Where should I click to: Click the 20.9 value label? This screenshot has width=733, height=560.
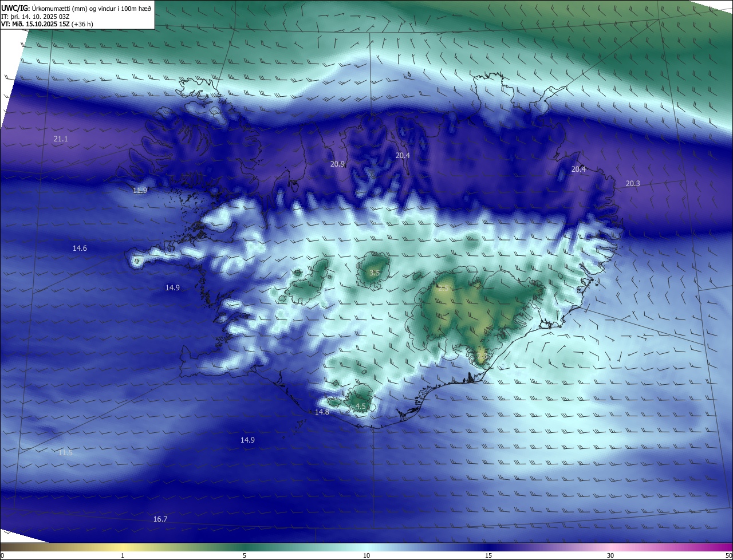337,164
